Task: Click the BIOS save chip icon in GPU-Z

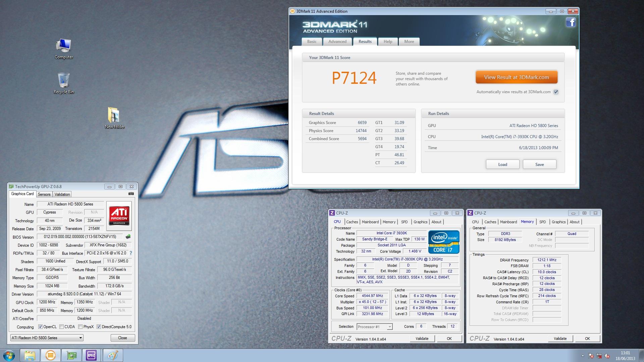Action: point(128,237)
